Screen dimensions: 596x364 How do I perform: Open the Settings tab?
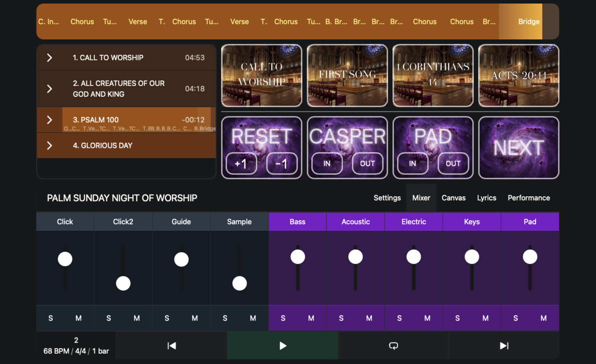tap(387, 198)
